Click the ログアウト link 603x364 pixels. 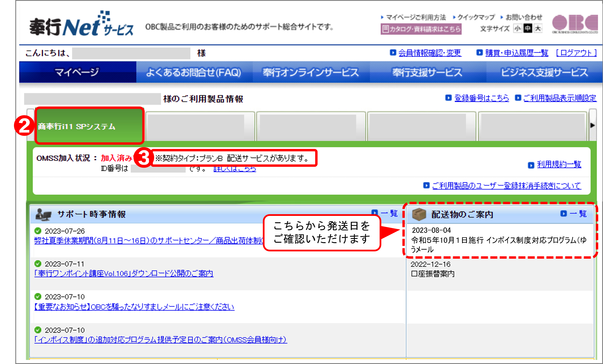click(576, 53)
